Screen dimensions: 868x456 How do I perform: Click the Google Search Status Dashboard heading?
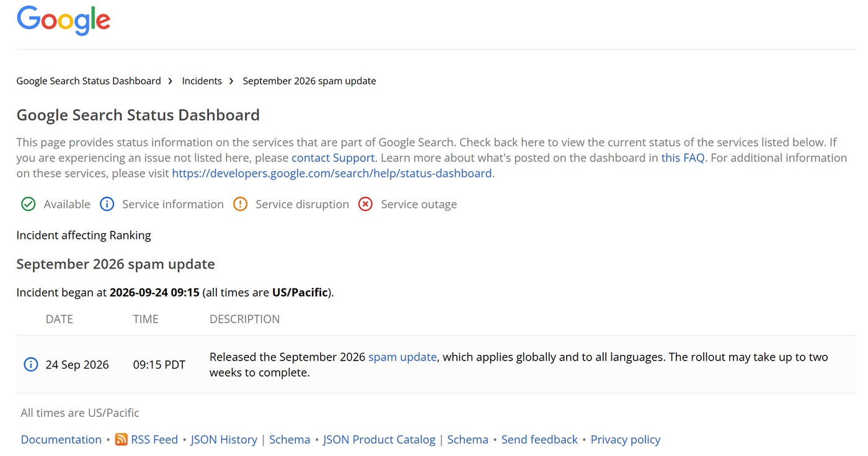(138, 115)
